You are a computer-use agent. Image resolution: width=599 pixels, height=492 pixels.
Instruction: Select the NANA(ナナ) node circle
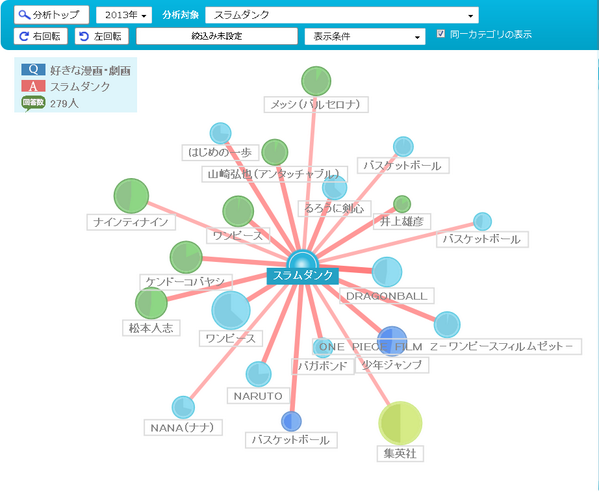pos(183,408)
